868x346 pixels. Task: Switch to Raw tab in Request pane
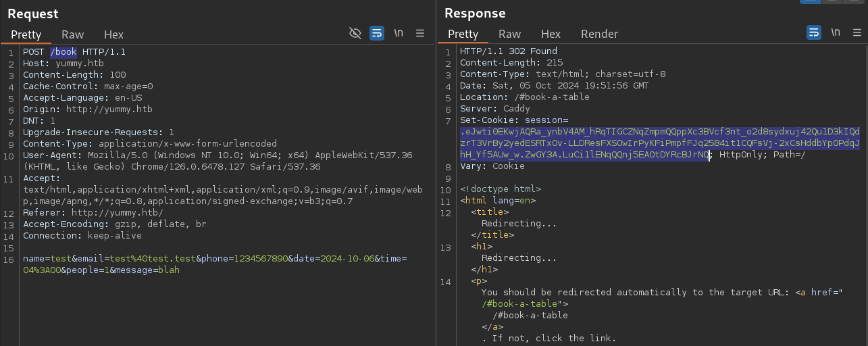tap(72, 34)
